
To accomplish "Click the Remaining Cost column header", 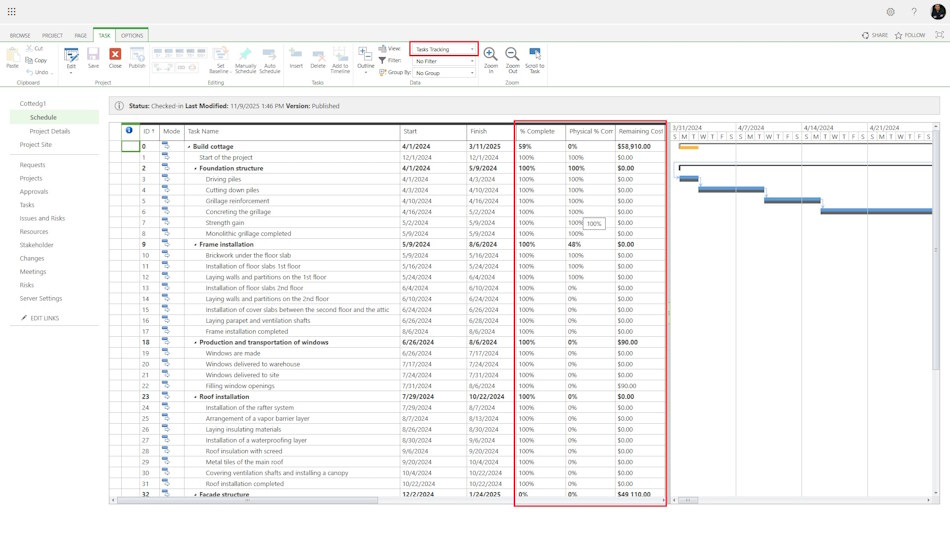I will (640, 131).
